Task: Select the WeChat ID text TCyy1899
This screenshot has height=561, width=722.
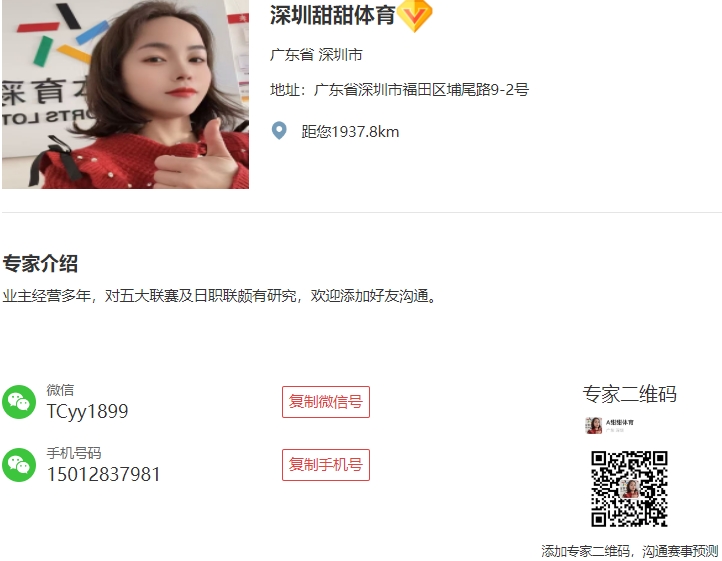Action: pos(87,411)
